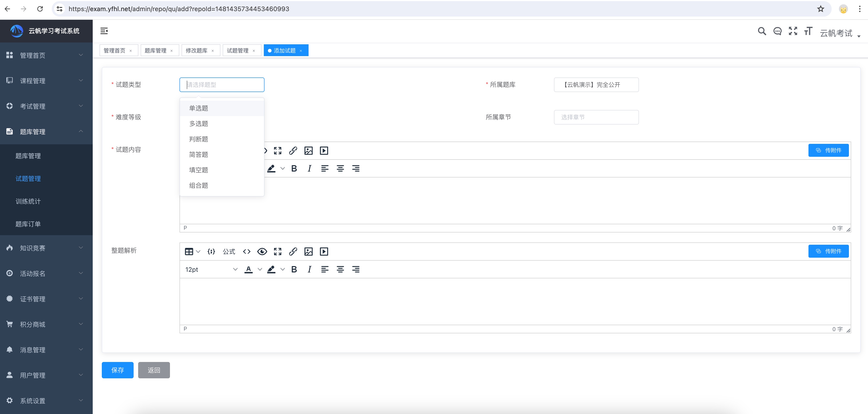Screen dimensions: 868x414
Task: Select 填空题 question type
Action: coord(222,170)
